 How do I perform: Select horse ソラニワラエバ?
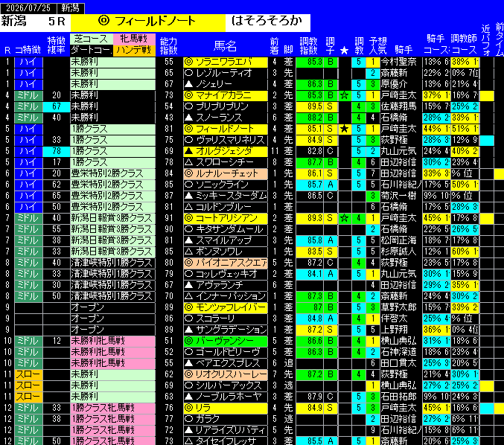pyautogui.click(x=226, y=62)
